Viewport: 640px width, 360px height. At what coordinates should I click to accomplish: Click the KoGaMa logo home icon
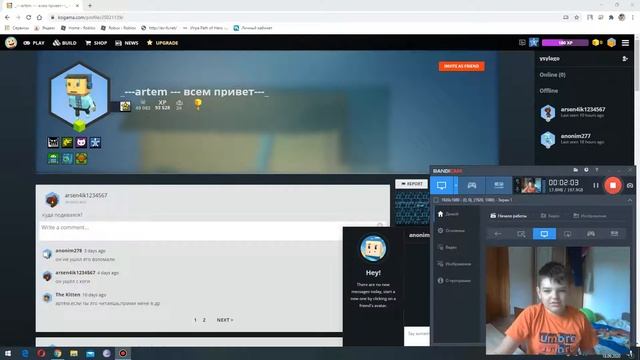[x=11, y=42]
